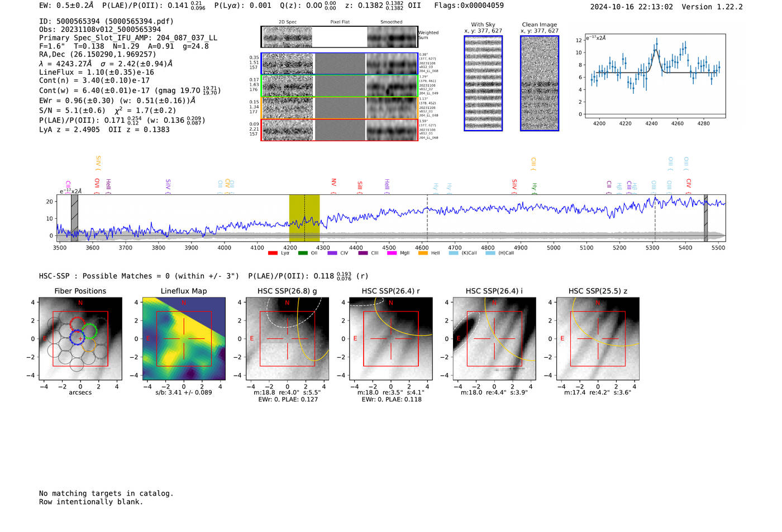
Task: Click No matching targets in catalog text
Action: 106,493
